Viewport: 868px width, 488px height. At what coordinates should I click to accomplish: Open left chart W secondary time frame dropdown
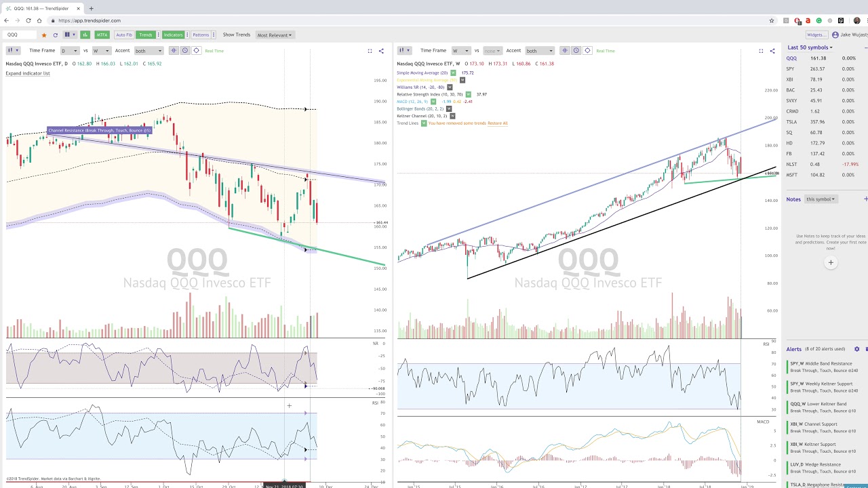point(101,50)
